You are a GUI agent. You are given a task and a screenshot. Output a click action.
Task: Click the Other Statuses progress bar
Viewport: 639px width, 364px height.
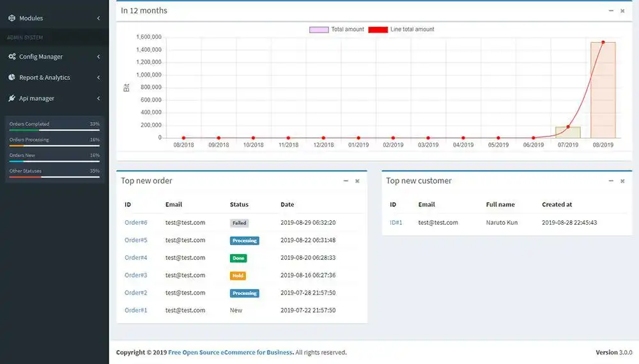coord(54,177)
